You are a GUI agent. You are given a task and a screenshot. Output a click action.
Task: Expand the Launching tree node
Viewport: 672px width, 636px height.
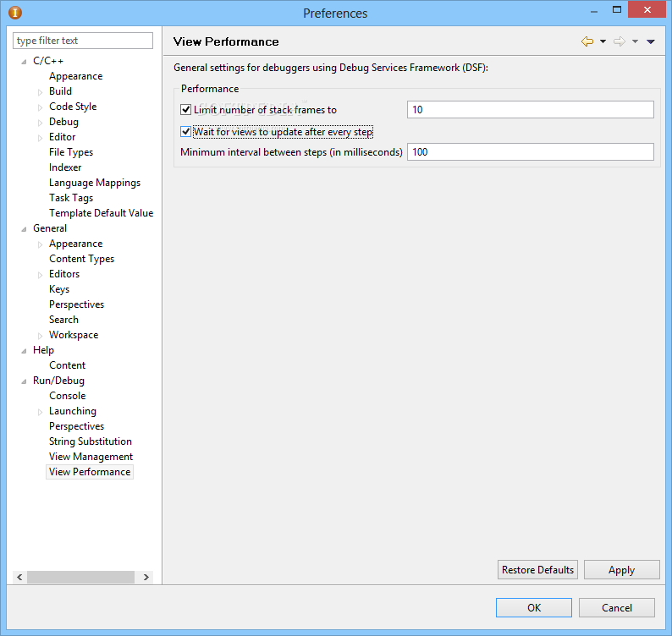[x=40, y=412]
